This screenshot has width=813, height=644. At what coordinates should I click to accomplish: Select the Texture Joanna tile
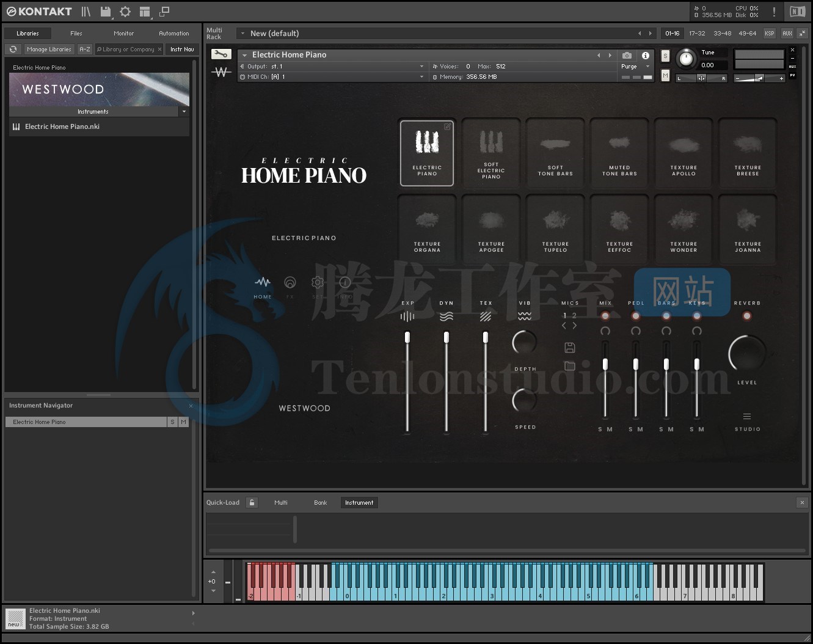(748, 229)
